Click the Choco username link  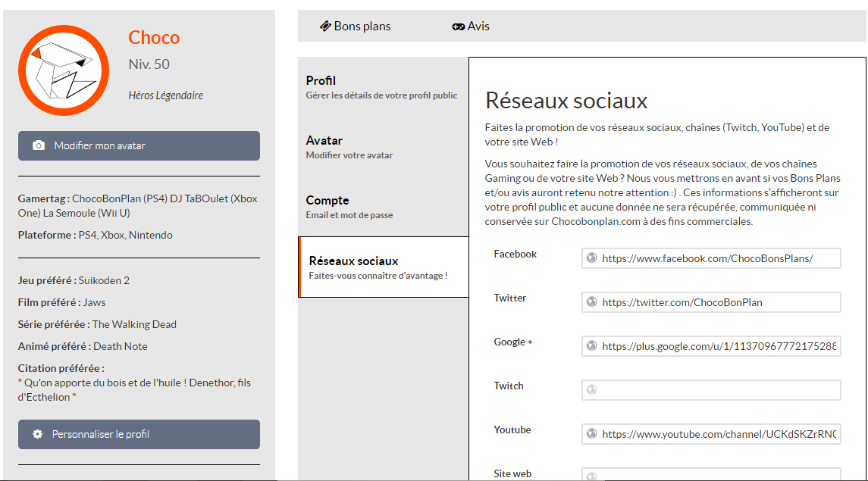pos(154,38)
